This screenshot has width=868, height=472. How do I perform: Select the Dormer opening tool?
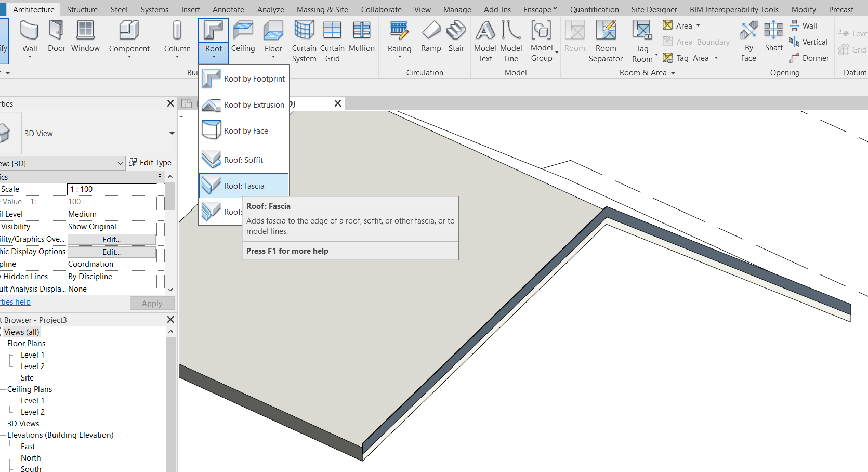pyautogui.click(x=809, y=58)
